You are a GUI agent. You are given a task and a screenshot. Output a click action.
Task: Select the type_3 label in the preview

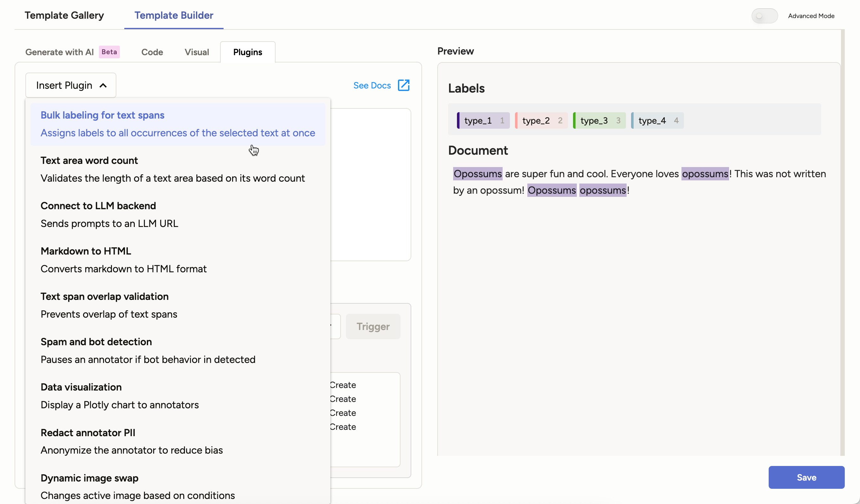pyautogui.click(x=599, y=120)
